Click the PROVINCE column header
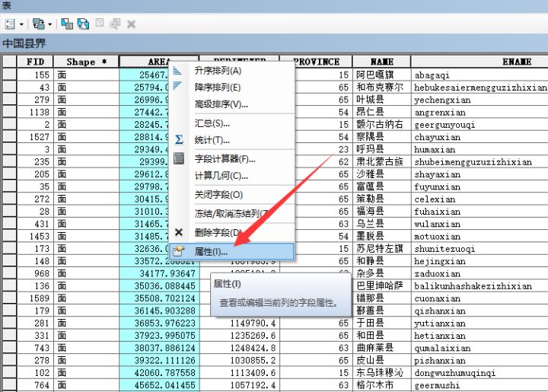 tap(316, 62)
